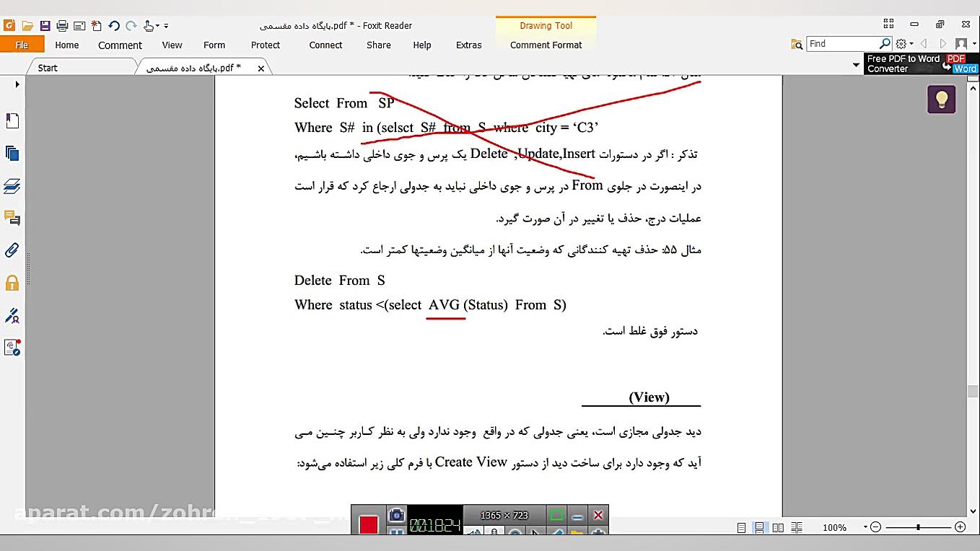
Task: Open the quick access toolbar customization dropdown
Action: point(165,26)
